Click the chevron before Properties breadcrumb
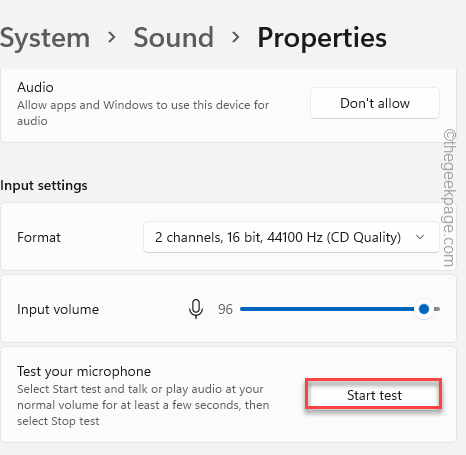This screenshot has height=455, width=466. click(236, 37)
